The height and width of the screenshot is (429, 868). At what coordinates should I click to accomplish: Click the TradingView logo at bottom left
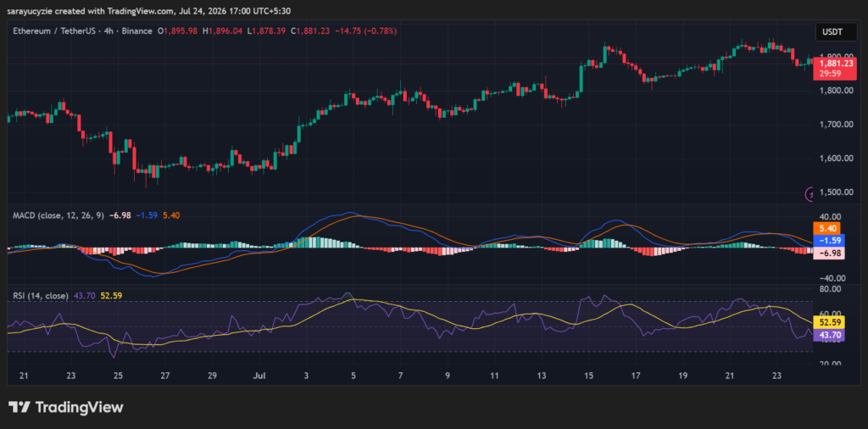point(66,408)
